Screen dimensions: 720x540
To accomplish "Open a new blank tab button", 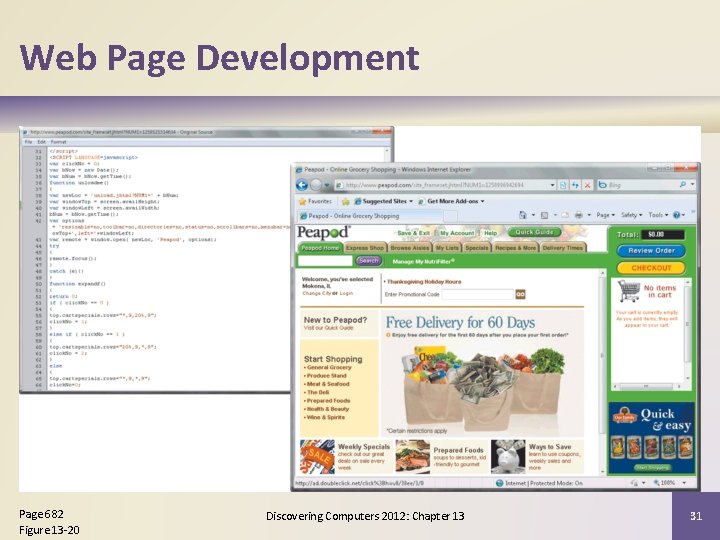I will (x=450, y=216).
